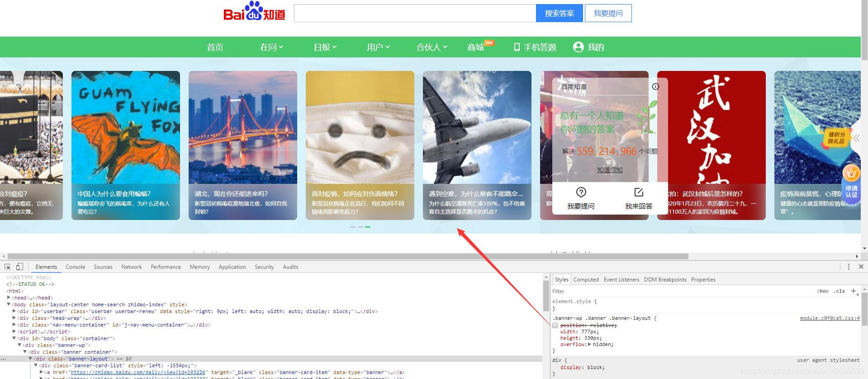Screen dimensions: 868x379
Task: Switch to the Performance tab
Action: (x=166, y=267)
